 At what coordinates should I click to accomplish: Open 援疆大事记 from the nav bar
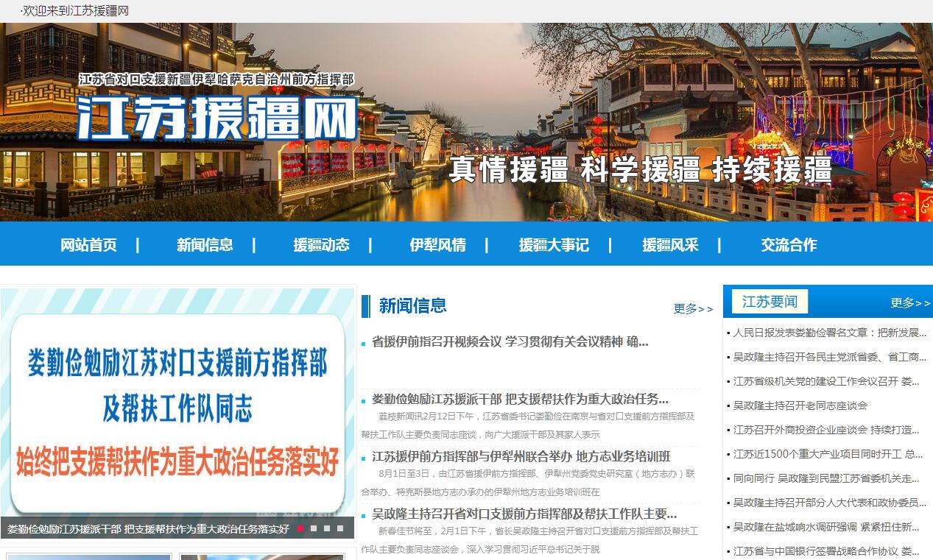coord(554,245)
